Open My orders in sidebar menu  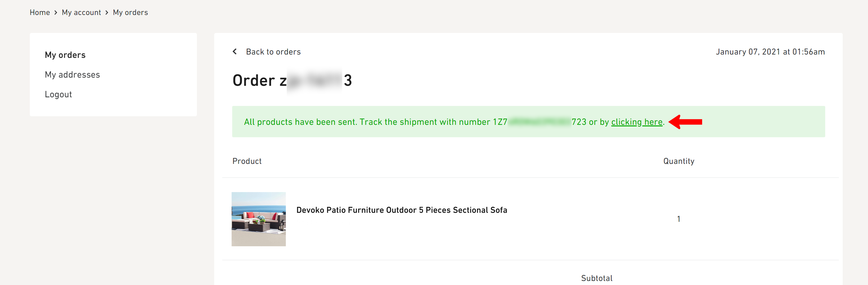pos(65,55)
